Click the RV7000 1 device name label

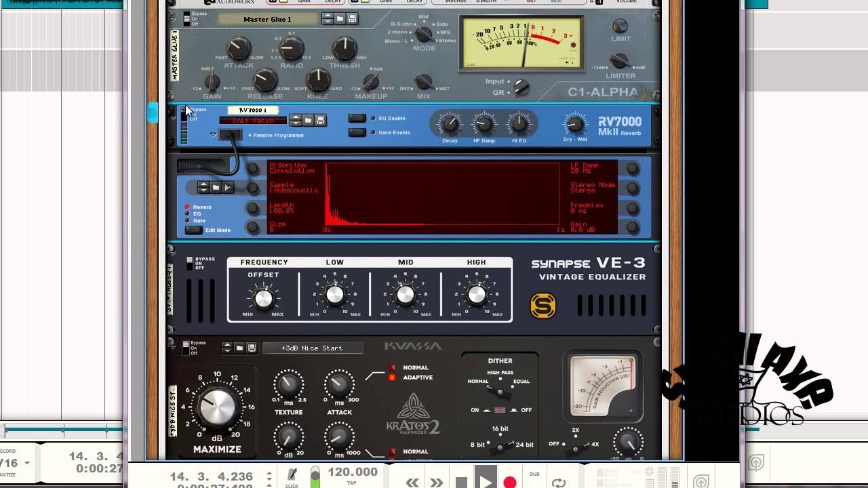coord(253,110)
